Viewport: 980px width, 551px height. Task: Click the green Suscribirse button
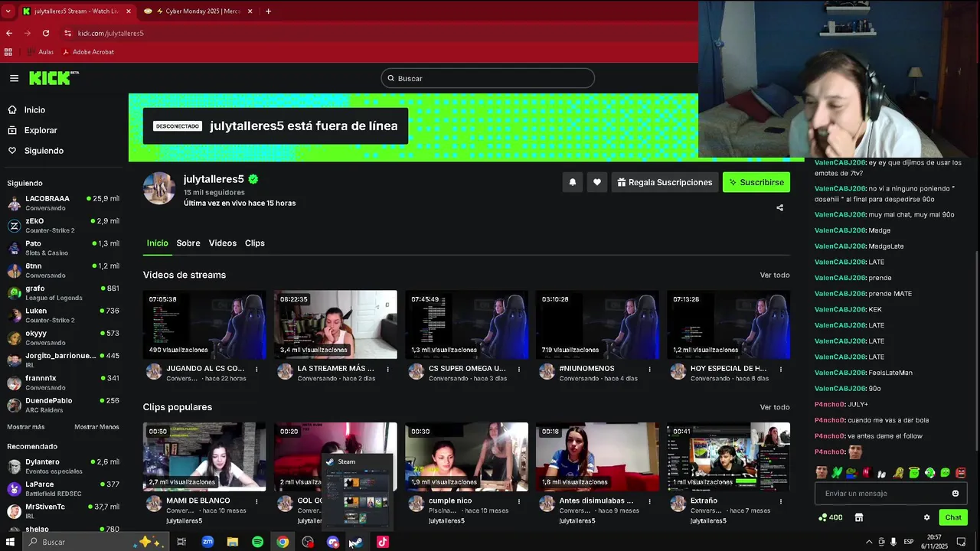click(756, 182)
